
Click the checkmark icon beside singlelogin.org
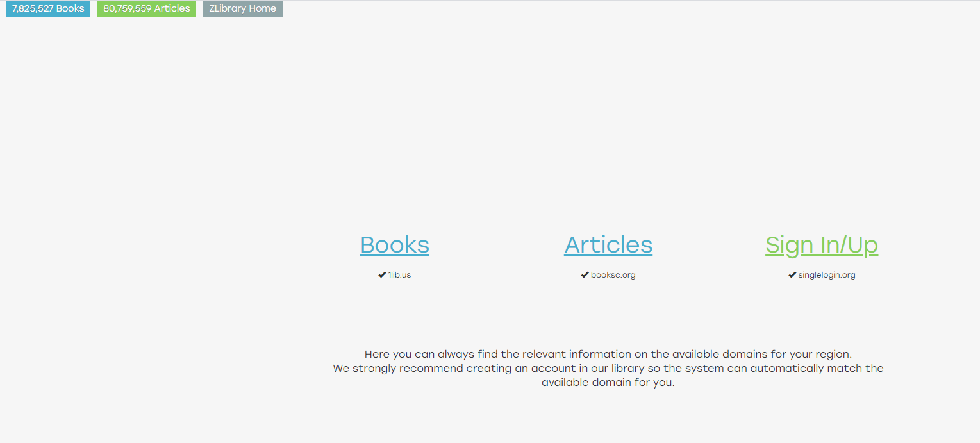[792, 275]
